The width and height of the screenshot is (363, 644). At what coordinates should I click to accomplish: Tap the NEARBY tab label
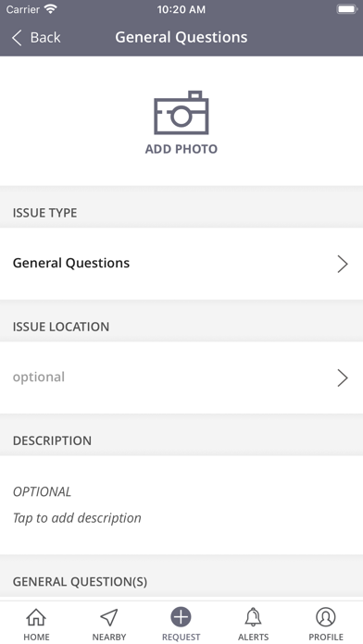point(109,637)
